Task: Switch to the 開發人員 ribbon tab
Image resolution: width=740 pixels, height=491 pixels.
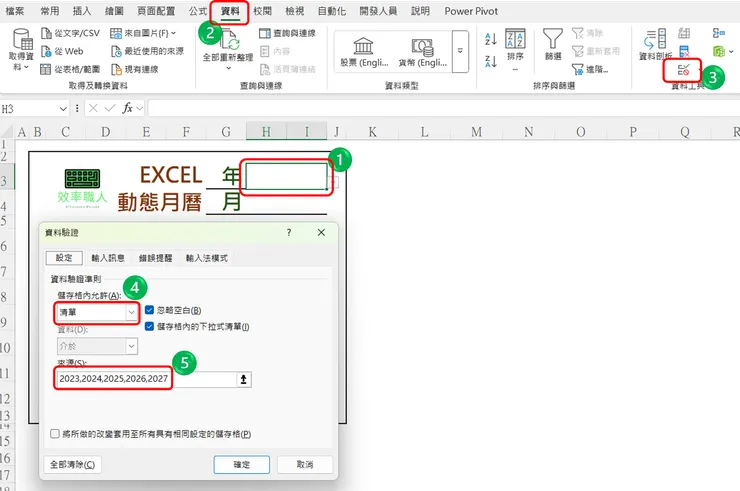Action: point(378,11)
